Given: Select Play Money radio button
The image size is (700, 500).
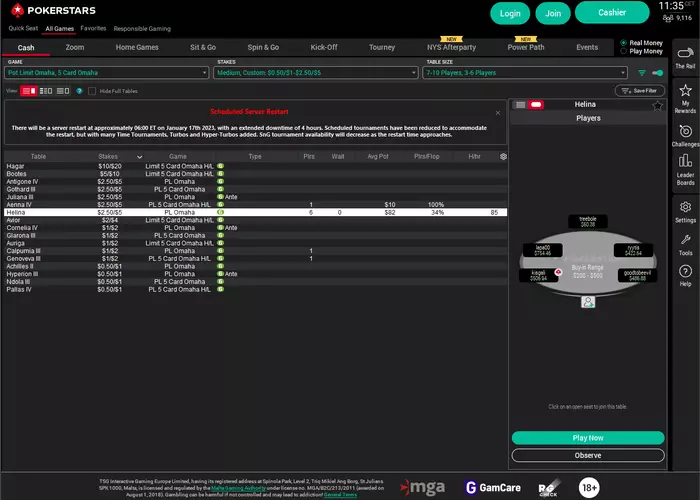Looking at the screenshot, I should [623, 51].
